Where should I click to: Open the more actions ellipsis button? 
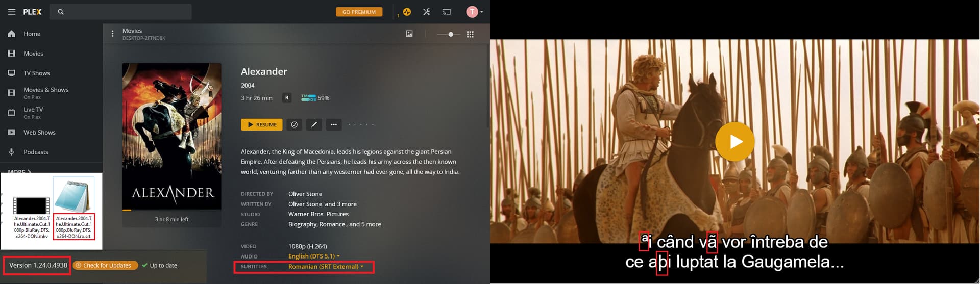[x=334, y=124]
